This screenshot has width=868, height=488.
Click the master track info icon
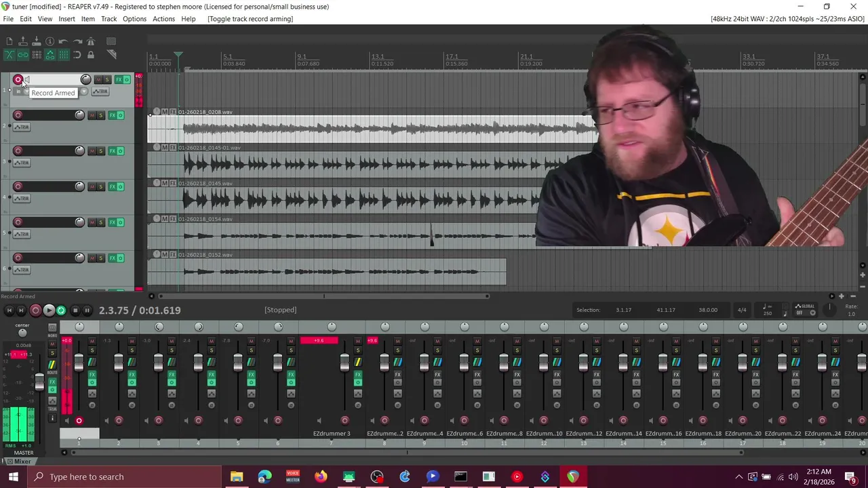pyautogui.click(x=52, y=418)
